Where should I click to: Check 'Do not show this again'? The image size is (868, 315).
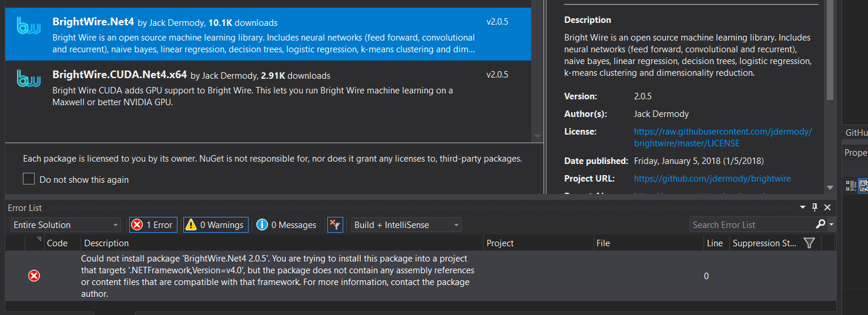tap(29, 179)
